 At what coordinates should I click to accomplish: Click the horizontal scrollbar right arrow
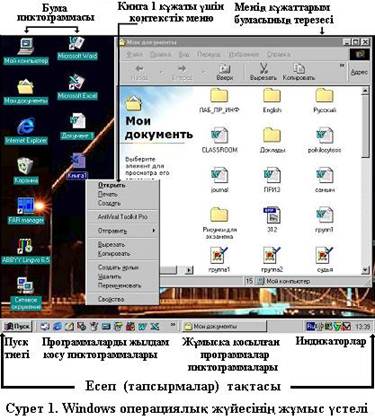pos(189,270)
